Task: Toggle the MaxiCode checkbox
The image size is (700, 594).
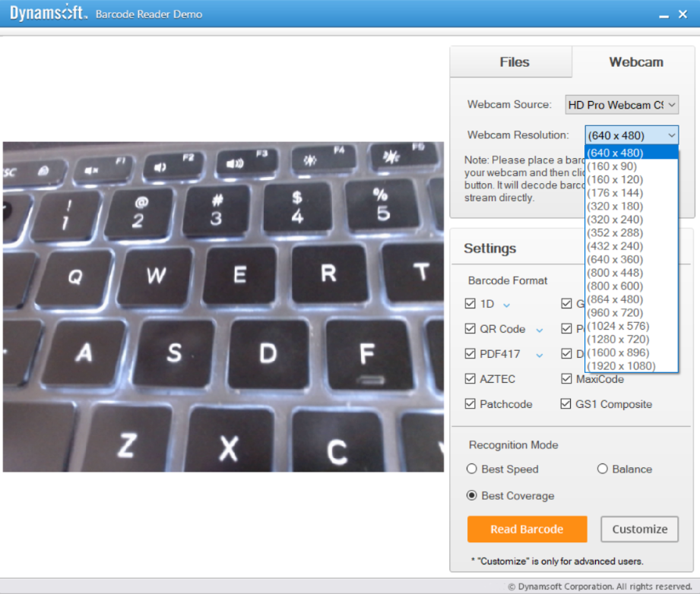Action: 566,378
